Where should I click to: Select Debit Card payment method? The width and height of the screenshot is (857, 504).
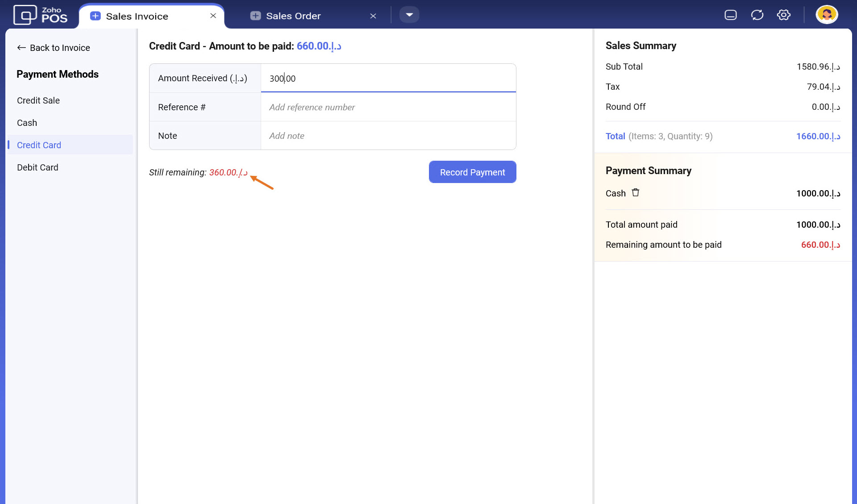(x=37, y=167)
